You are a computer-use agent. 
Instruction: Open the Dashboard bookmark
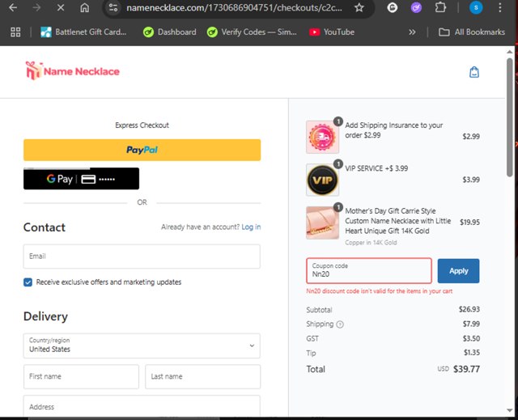[170, 32]
